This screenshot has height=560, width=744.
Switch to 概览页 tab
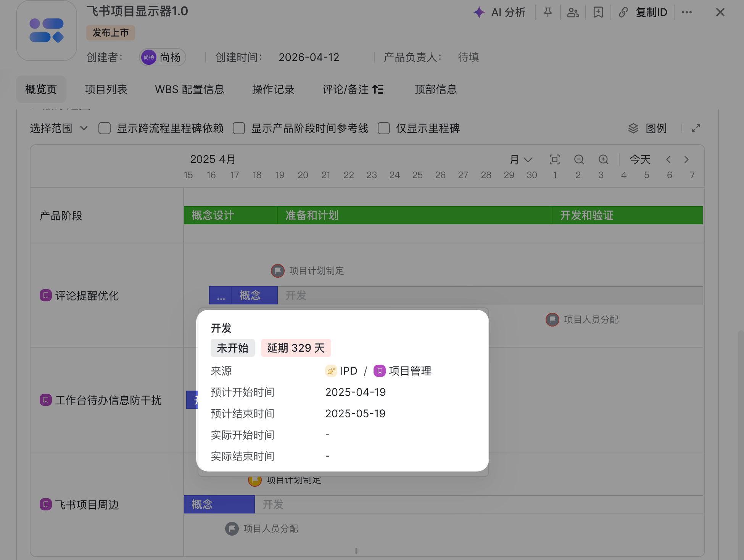click(x=41, y=89)
